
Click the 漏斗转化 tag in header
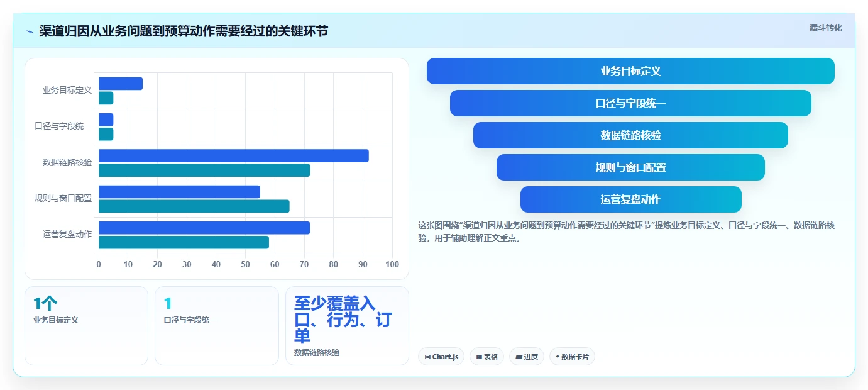point(825,28)
